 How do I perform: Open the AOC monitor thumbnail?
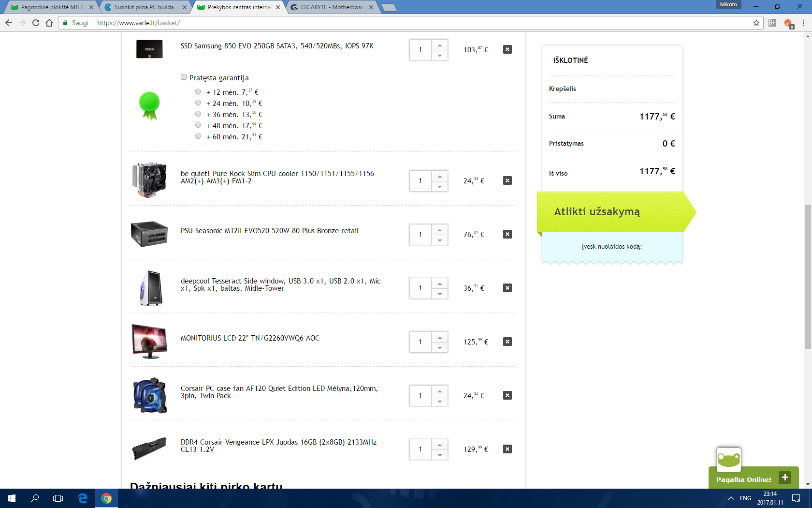(149, 342)
